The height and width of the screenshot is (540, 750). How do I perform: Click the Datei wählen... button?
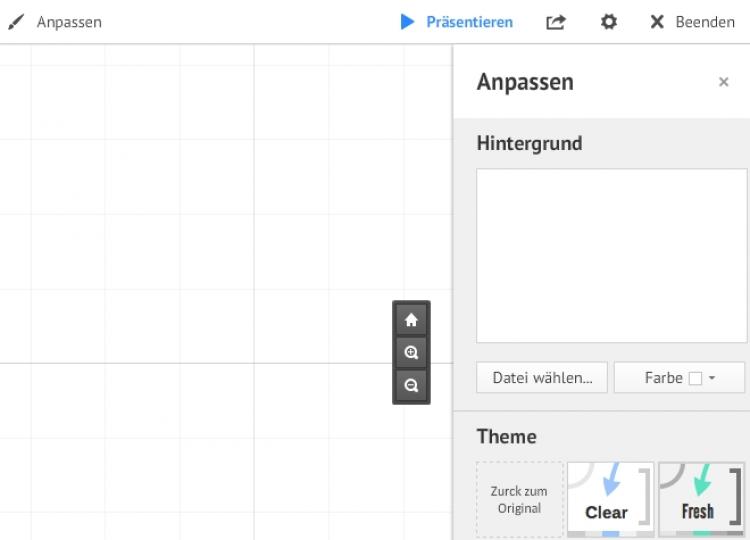click(x=542, y=378)
